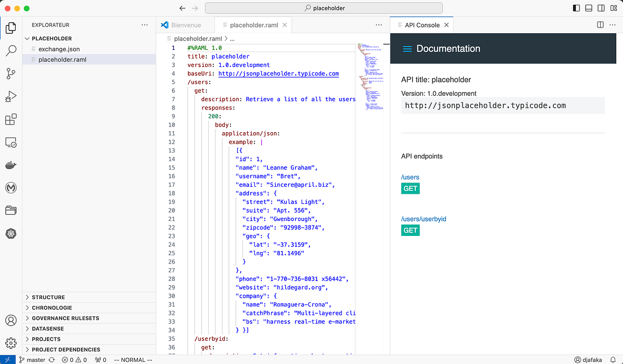Image resolution: width=623 pixels, height=364 pixels.
Task: Click the Kubernetes icon in the activity bar
Action: (x=10, y=233)
